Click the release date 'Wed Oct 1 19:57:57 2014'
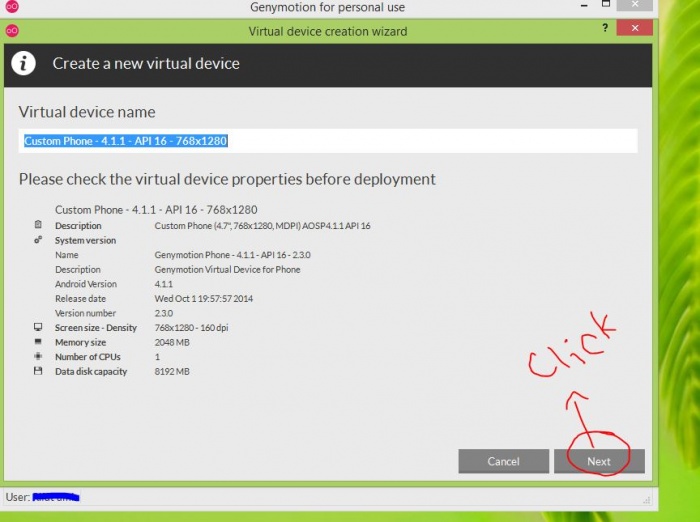 coord(204,299)
